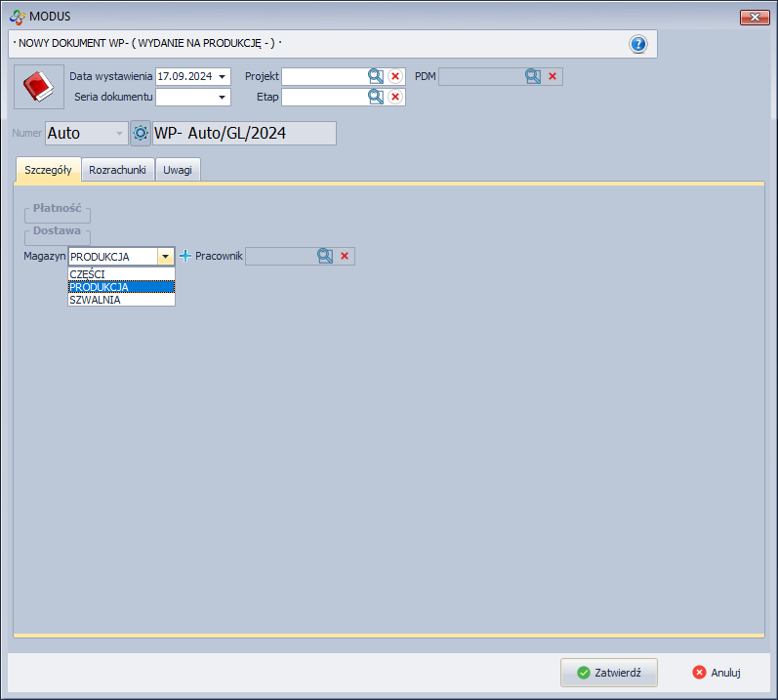This screenshot has width=778, height=700.
Task: Clear the Pracownik field with red X
Action: coord(345,256)
